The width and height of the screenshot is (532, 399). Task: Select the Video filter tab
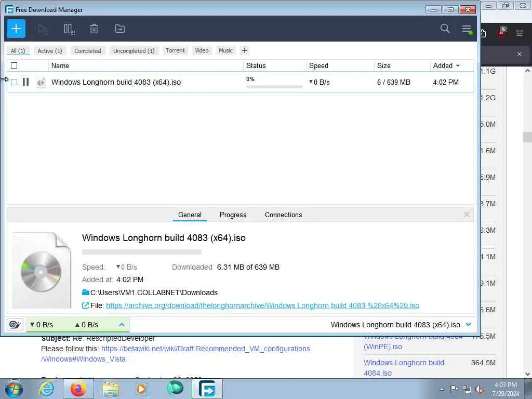pos(202,50)
